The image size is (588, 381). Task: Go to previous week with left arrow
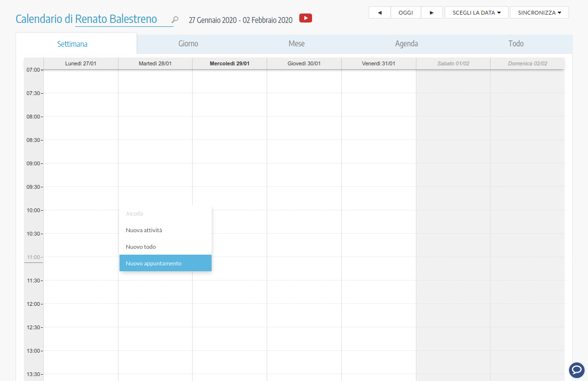380,13
